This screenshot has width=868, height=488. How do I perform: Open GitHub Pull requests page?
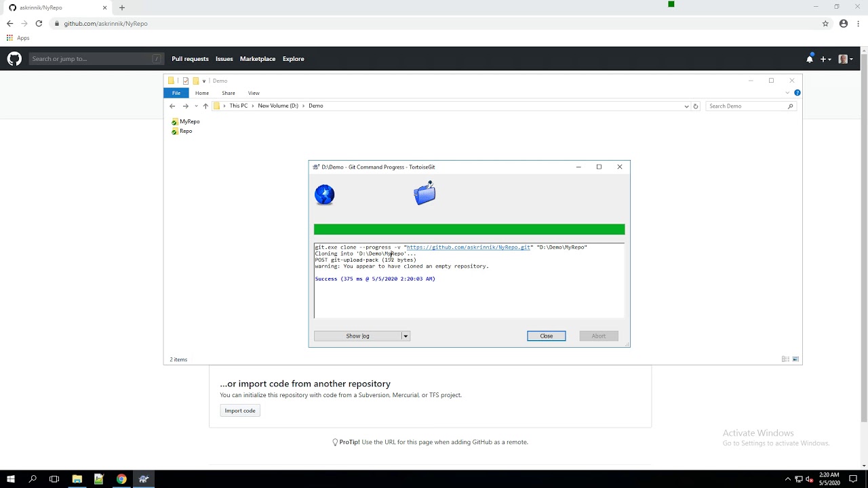(x=190, y=59)
